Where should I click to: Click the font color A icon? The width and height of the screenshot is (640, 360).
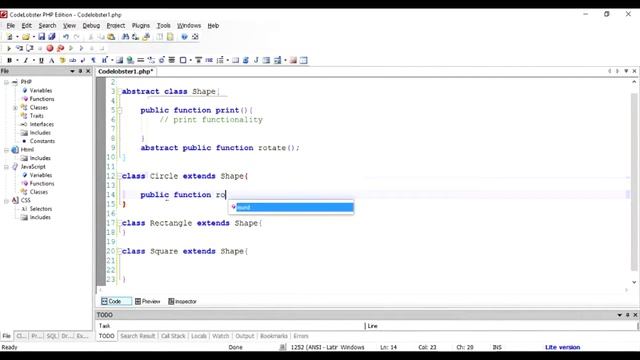(51, 60)
